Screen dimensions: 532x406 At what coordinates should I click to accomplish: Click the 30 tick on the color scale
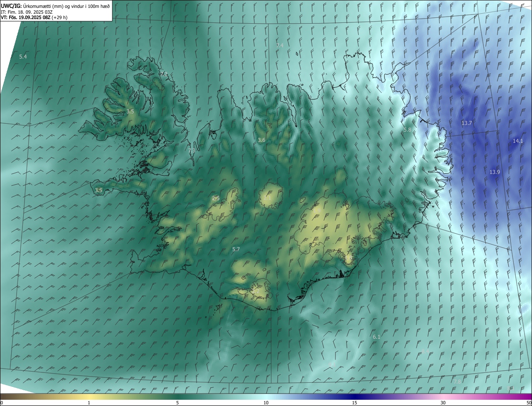443,403
